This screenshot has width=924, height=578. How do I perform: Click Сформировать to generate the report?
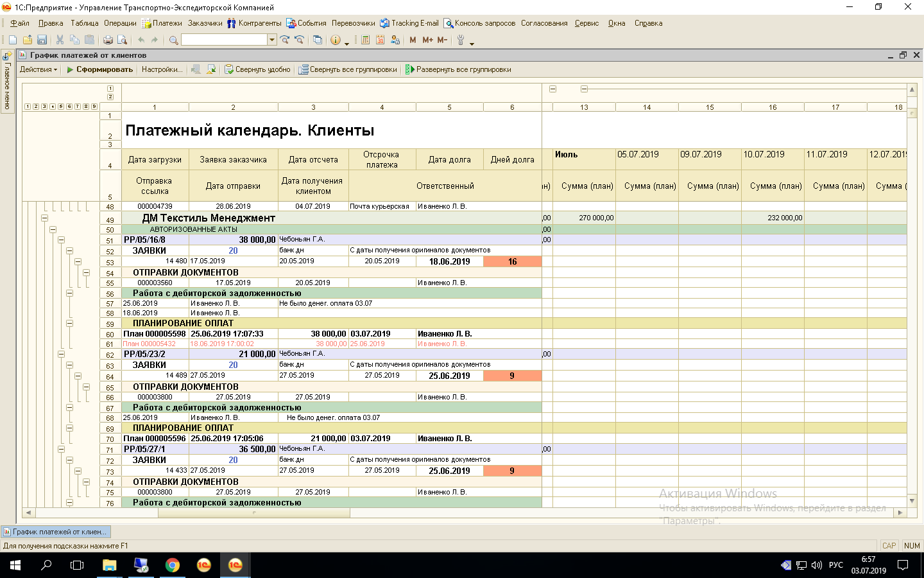point(99,69)
